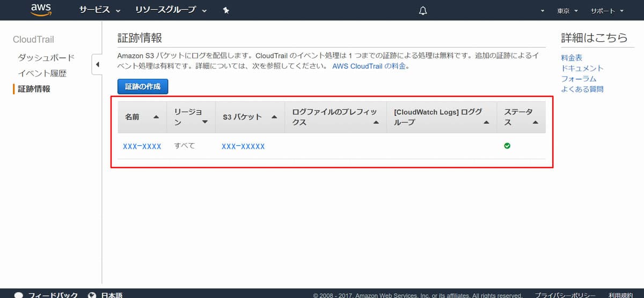Click the すべて region cell
This screenshot has height=298, width=644.
[185, 146]
